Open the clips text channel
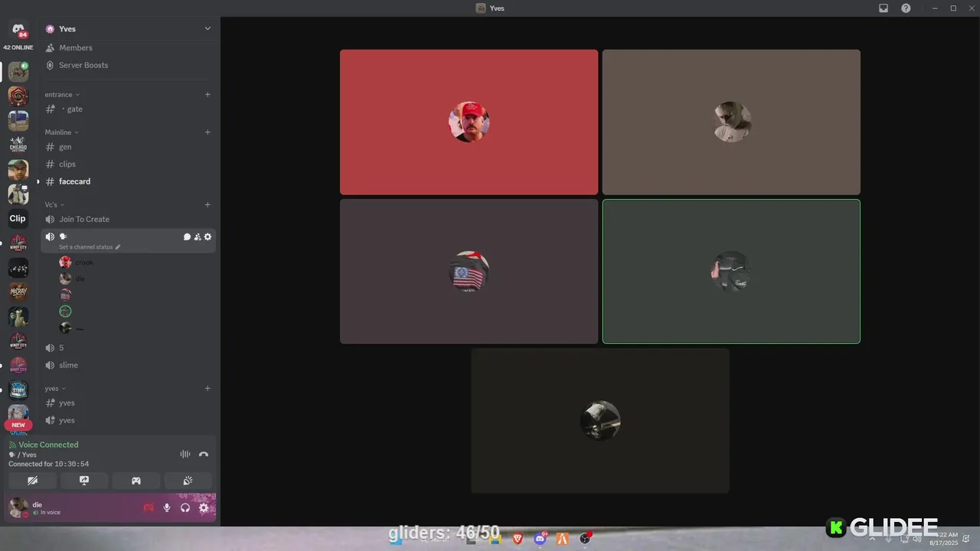Viewport: 980px width, 551px height. (129, 164)
